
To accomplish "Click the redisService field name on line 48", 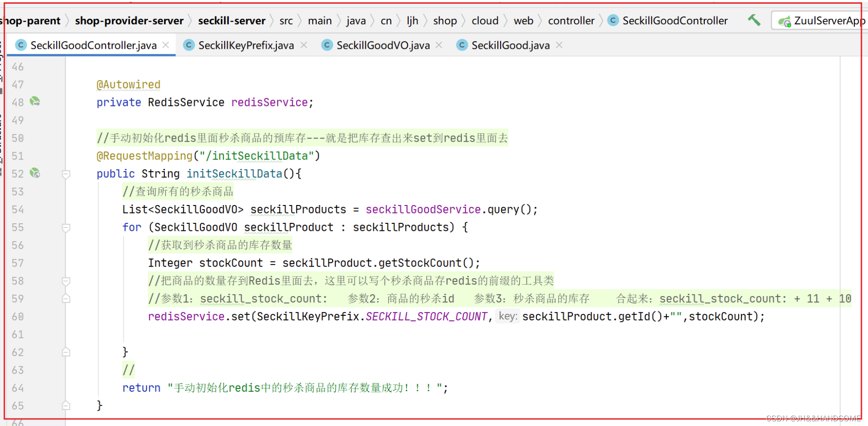I will point(269,102).
